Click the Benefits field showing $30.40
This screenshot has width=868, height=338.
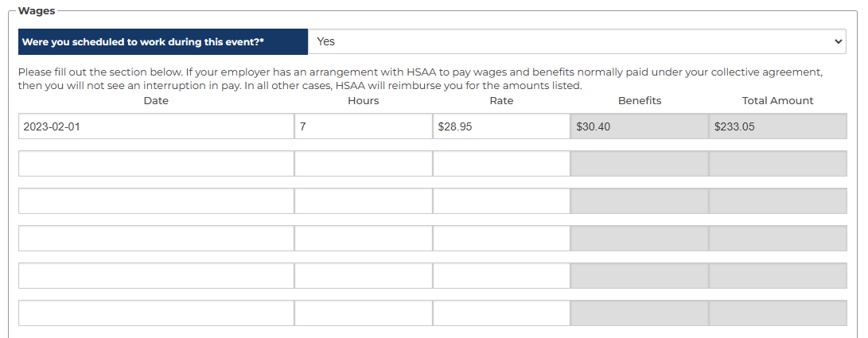coord(640,126)
